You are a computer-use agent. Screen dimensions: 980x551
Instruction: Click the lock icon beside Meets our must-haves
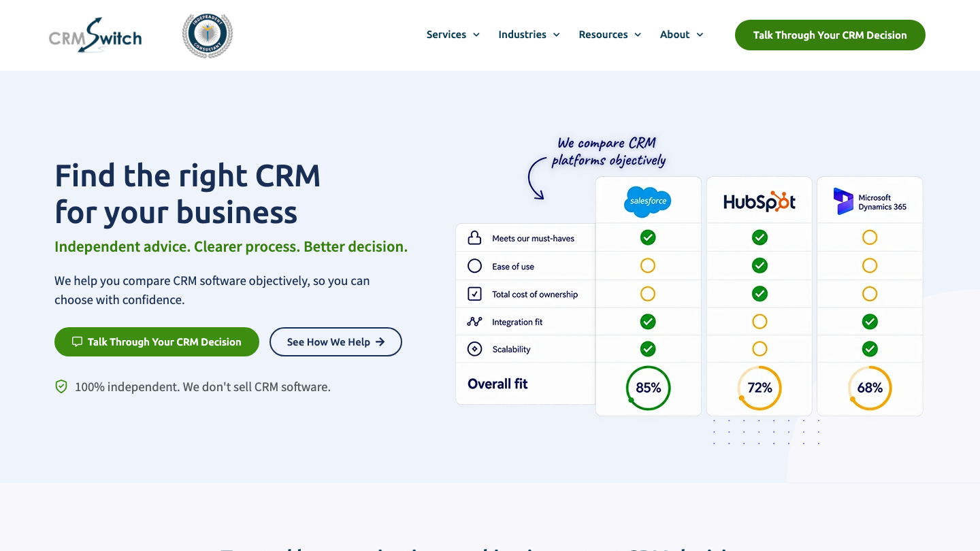tap(474, 238)
